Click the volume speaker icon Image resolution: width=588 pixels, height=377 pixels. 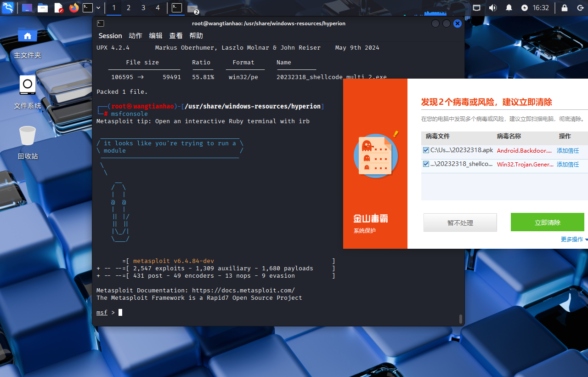[493, 8]
